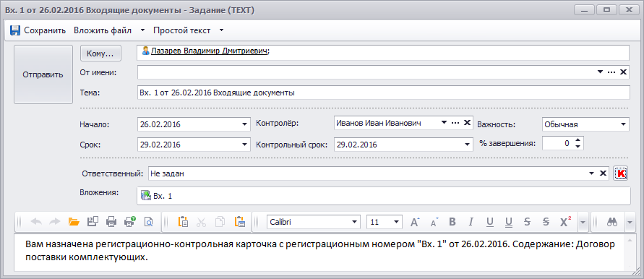Open print preview magnifier page icon
This screenshot has height=279, width=644.
point(148,223)
